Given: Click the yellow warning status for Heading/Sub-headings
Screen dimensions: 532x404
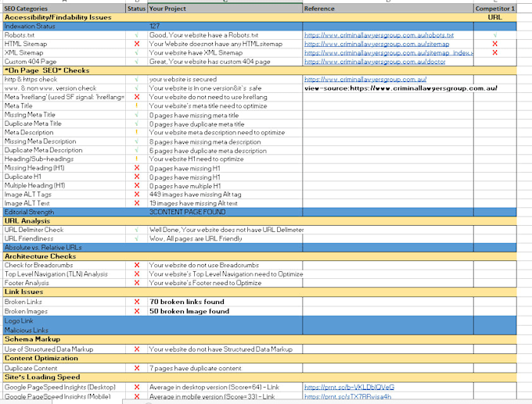Looking at the screenshot, I should point(137,159).
